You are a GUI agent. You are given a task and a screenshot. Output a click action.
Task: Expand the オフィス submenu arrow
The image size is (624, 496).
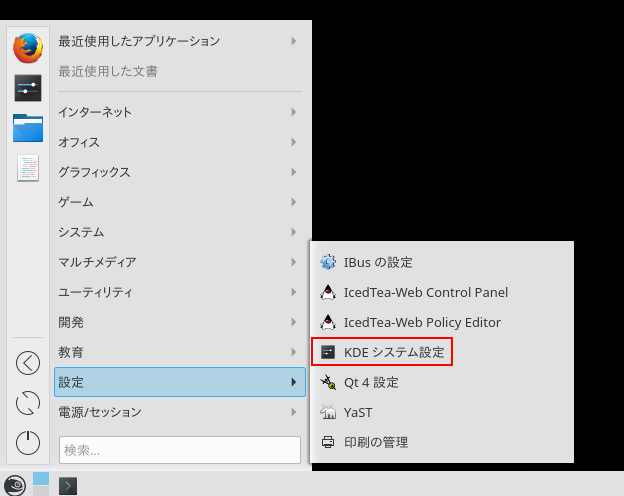[x=294, y=142]
